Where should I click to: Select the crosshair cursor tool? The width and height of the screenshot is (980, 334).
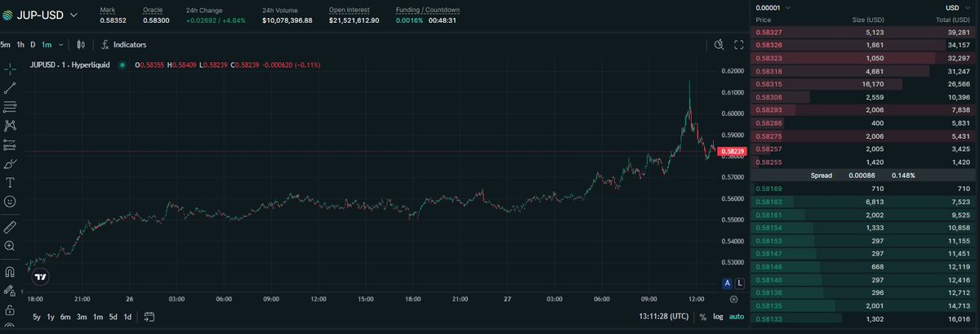tap(10, 69)
